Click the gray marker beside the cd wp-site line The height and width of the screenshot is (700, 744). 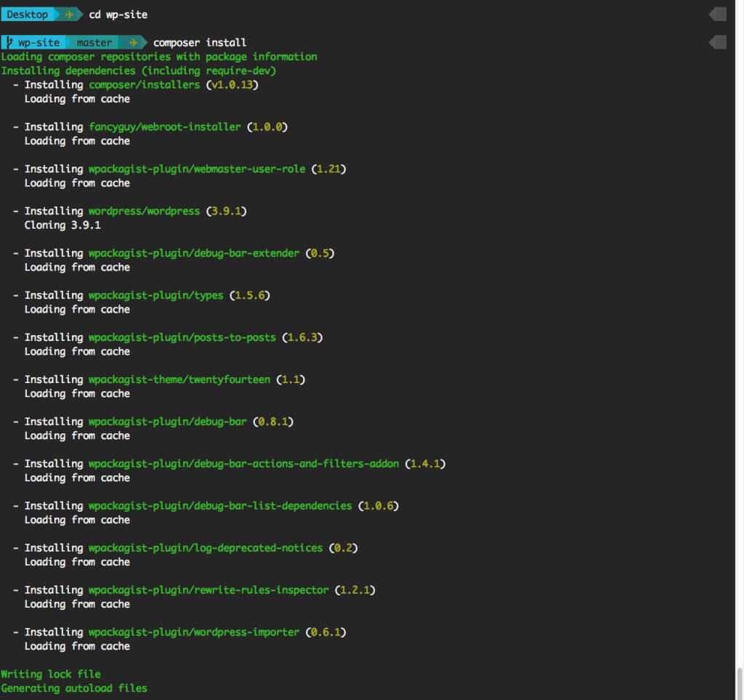717,15
